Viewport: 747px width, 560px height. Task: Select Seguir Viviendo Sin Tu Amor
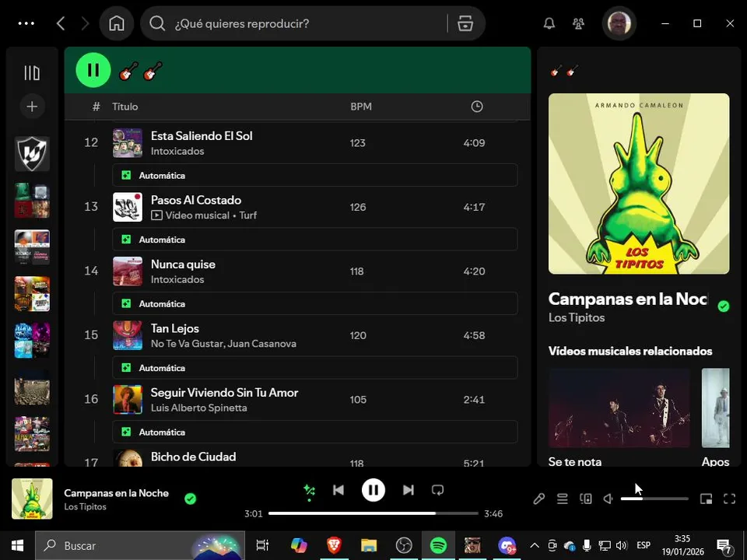point(224,392)
